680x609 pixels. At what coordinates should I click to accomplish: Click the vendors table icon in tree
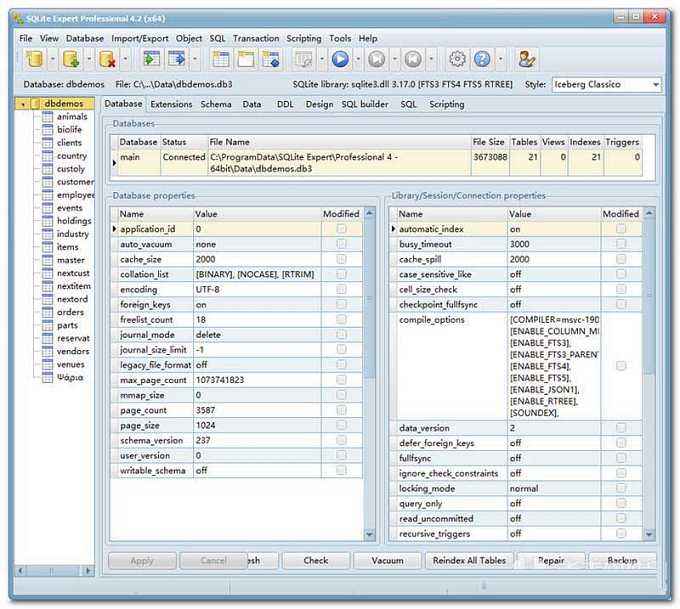pos(47,351)
